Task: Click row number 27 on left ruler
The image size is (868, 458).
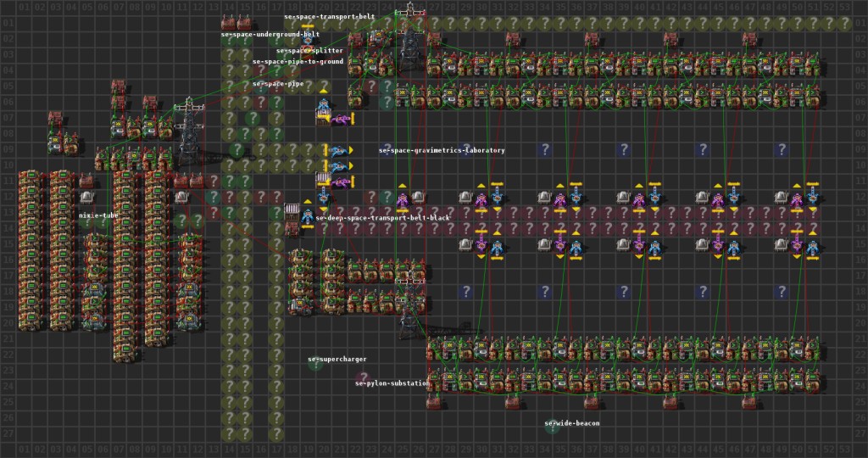Action: click(x=7, y=433)
